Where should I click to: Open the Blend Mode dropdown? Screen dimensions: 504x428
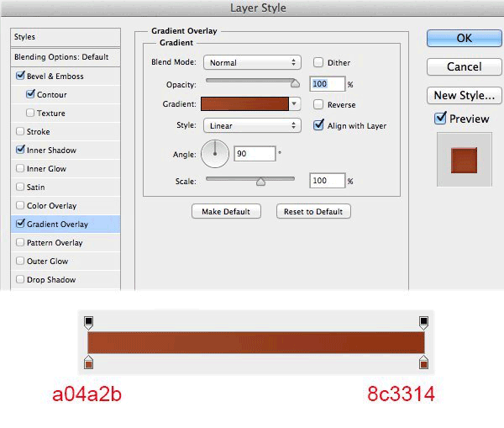pyautogui.click(x=252, y=62)
